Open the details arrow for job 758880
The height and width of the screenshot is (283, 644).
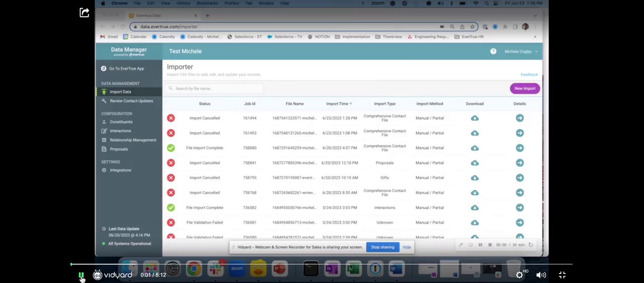[x=520, y=148]
